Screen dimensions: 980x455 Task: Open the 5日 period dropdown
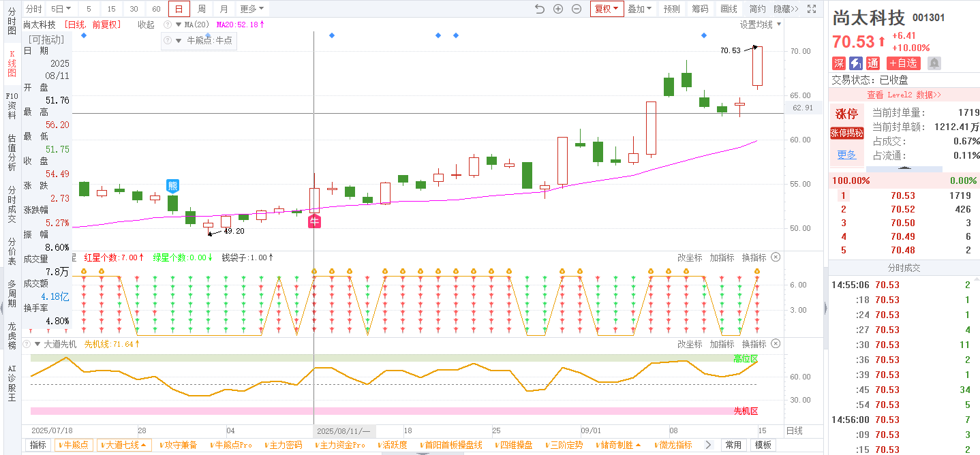(61, 9)
